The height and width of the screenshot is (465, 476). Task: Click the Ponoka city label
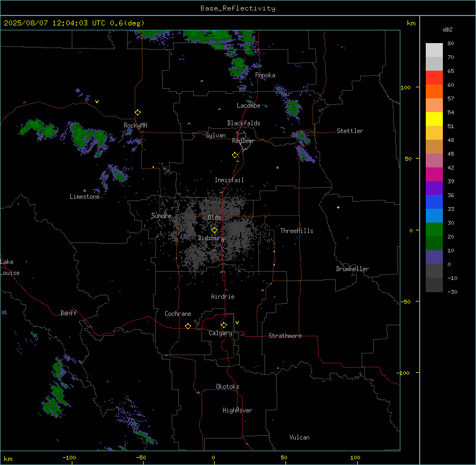(x=265, y=75)
